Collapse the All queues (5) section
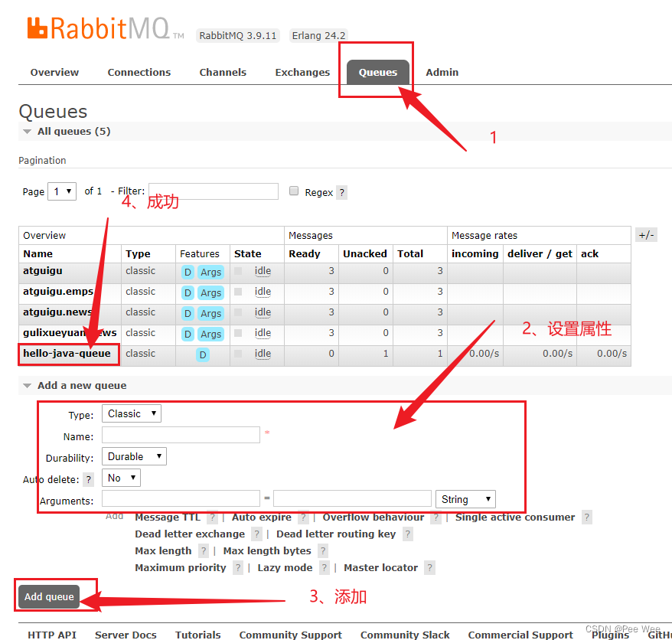 (x=26, y=131)
